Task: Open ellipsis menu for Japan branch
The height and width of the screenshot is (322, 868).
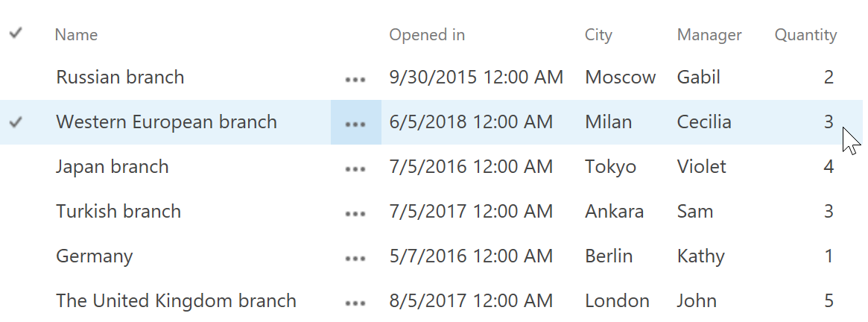Action: point(355,169)
